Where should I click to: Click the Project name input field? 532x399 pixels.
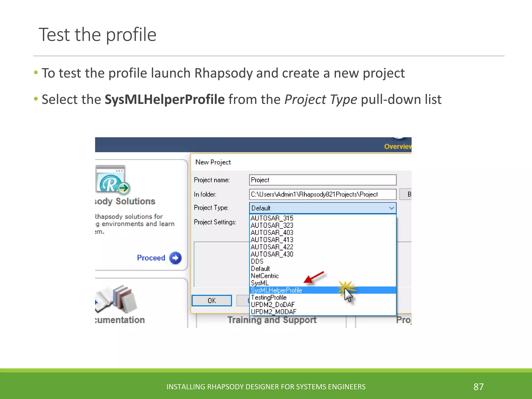pos(323,180)
